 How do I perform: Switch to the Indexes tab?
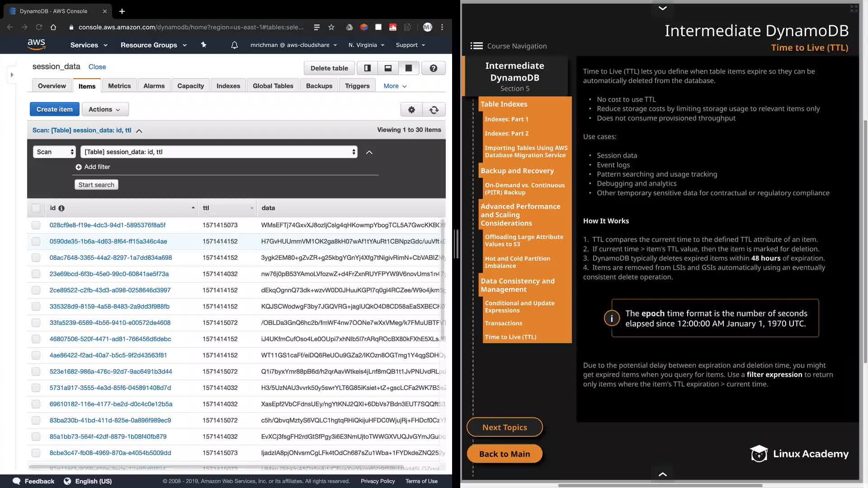228,86
